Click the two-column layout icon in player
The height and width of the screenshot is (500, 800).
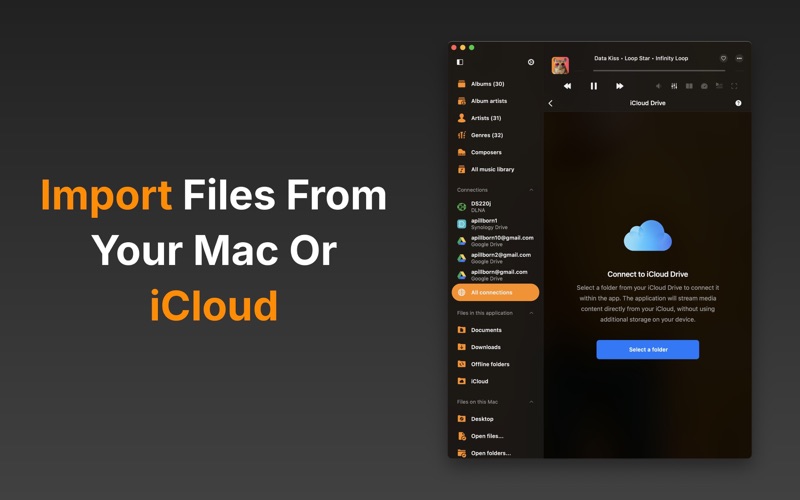pos(689,86)
